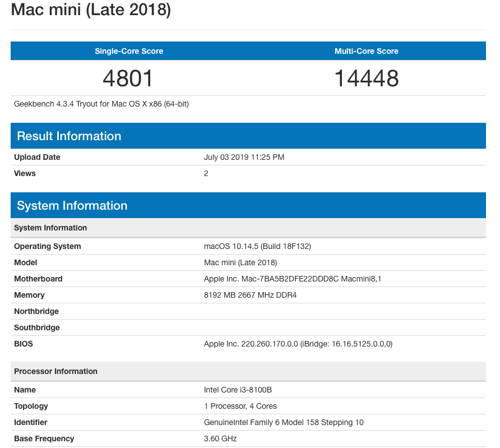
Task: Select the "Southbridge" row label
Action: pyautogui.click(x=36, y=328)
